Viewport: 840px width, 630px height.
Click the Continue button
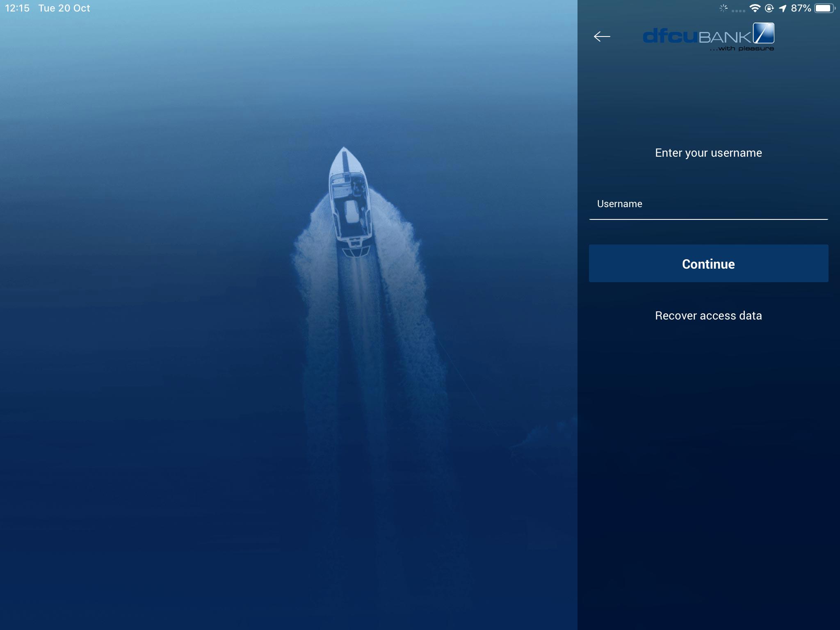coord(708,263)
